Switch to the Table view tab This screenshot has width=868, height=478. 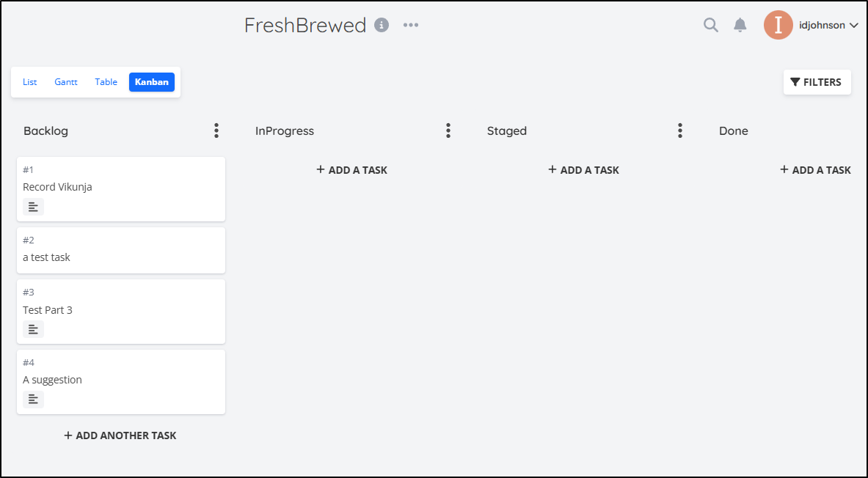pos(106,82)
